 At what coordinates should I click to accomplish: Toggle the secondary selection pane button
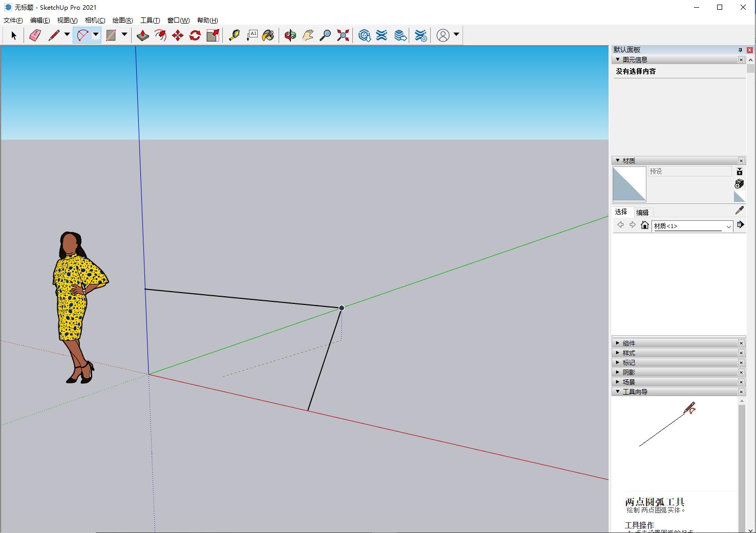[x=739, y=171]
